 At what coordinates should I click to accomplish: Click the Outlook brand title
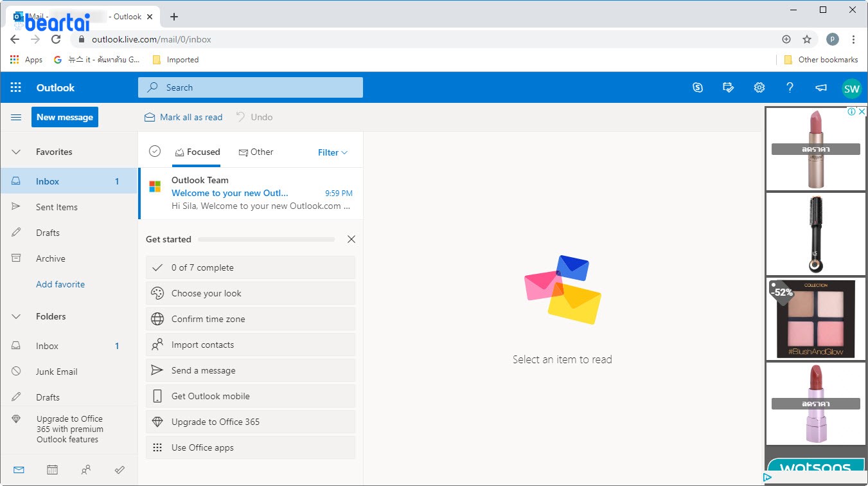click(x=55, y=87)
